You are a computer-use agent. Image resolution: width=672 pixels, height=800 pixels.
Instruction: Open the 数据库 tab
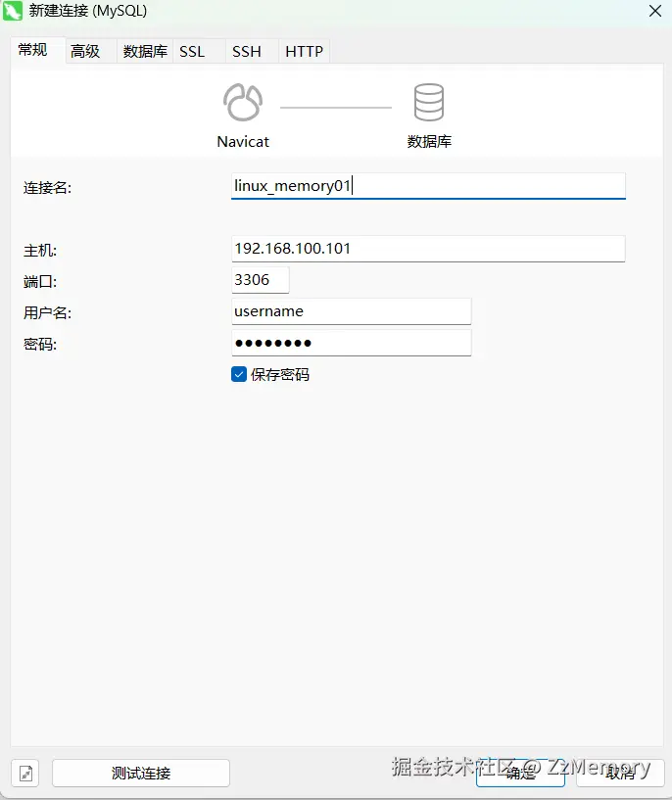(x=145, y=51)
